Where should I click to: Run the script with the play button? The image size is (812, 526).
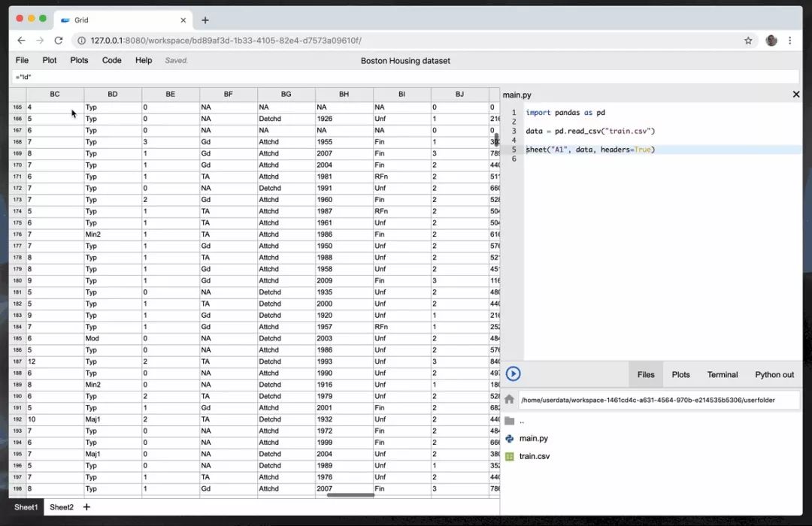(x=514, y=374)
